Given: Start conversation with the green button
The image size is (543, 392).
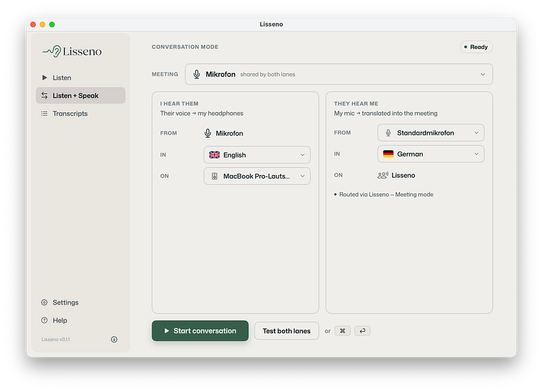Looking at the screenshot, I should point(200,331).
